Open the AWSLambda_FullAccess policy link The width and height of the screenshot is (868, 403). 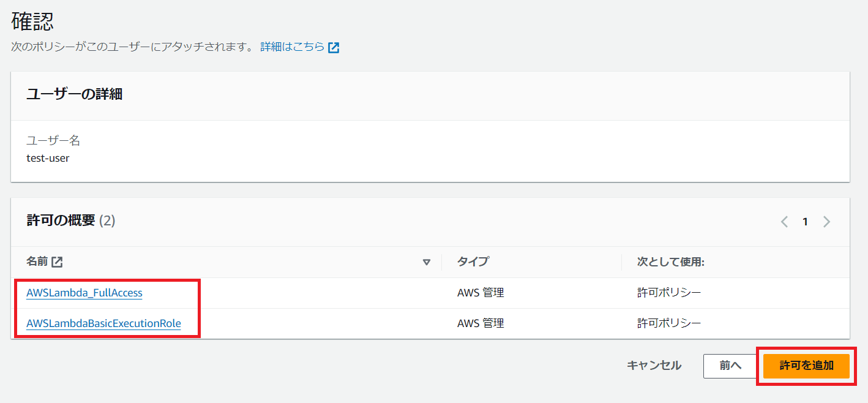coord(84,293)
